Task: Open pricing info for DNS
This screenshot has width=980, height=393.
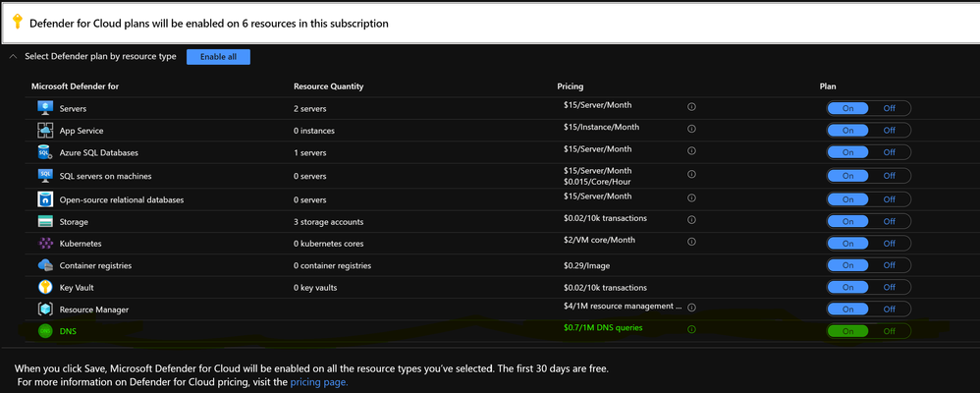Action: tap(691, 329)
